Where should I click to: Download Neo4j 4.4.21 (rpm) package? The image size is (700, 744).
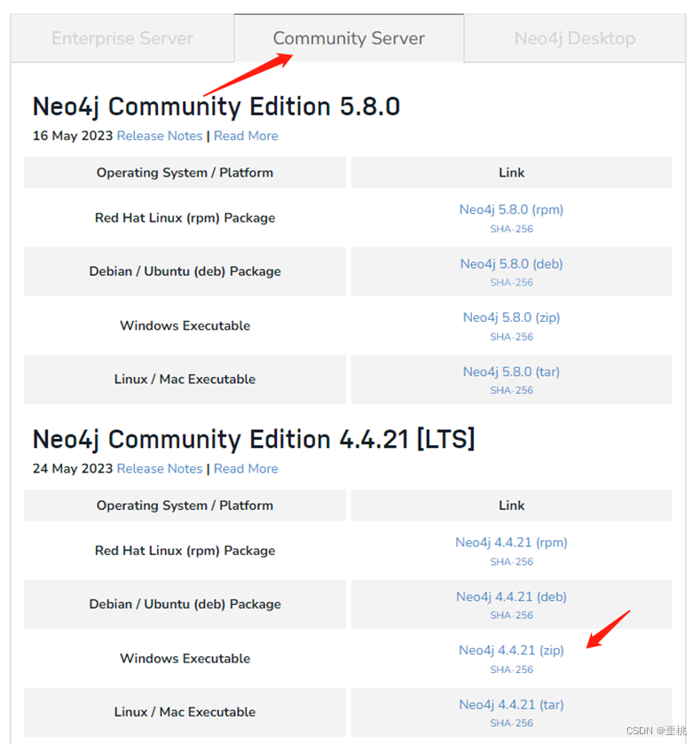click(x=511, y=543)
